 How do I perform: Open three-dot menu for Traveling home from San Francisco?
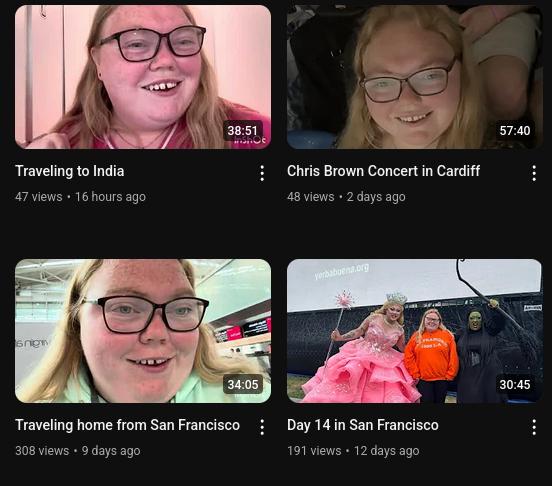(262, 427)
